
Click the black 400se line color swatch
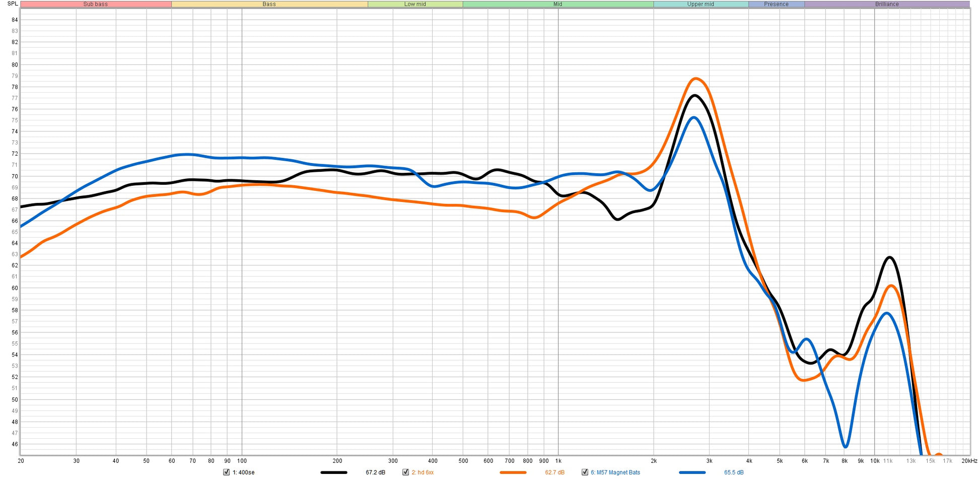click(x=333, y=472)
